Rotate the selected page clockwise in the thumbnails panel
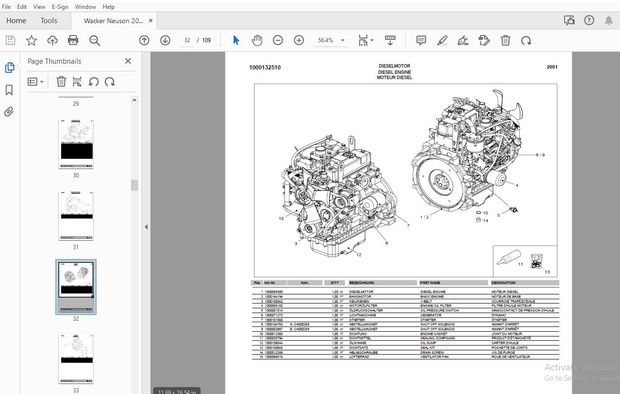Image resolution: width=620 pixels, height=394 pixels. 110,81
